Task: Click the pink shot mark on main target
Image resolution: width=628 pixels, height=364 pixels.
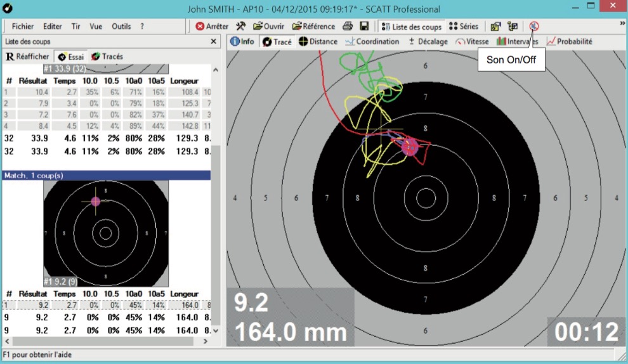Action: (410, 147)
